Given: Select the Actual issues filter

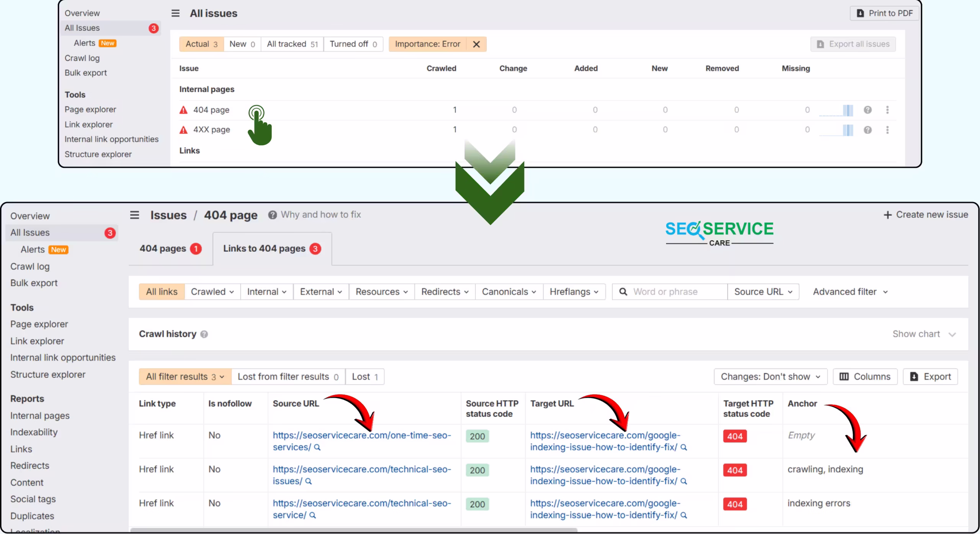Looking at the screenshot, I should (x=201, y=44).
